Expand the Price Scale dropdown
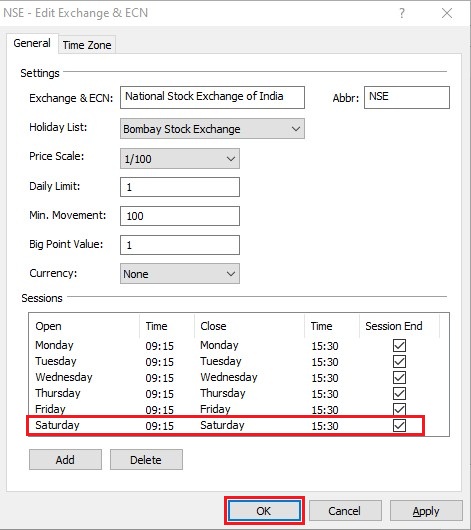 click(180, 159)
